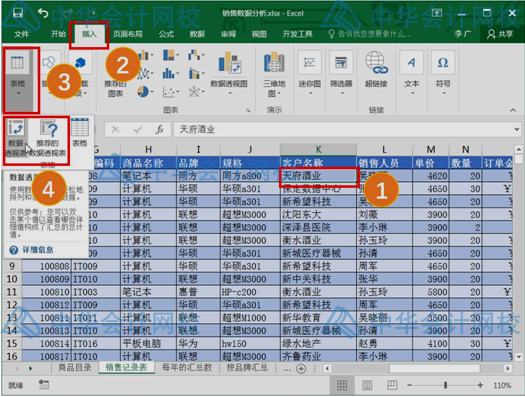This screenshot has height=397, width=525.
Task: Click the Save icon in title bar
Action: (17, 13)
